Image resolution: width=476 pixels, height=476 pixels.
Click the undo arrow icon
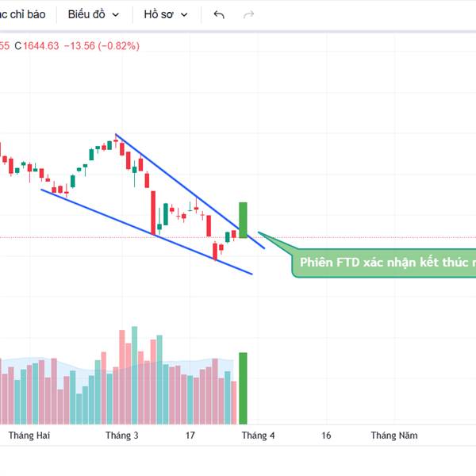(x=220, y=14)
